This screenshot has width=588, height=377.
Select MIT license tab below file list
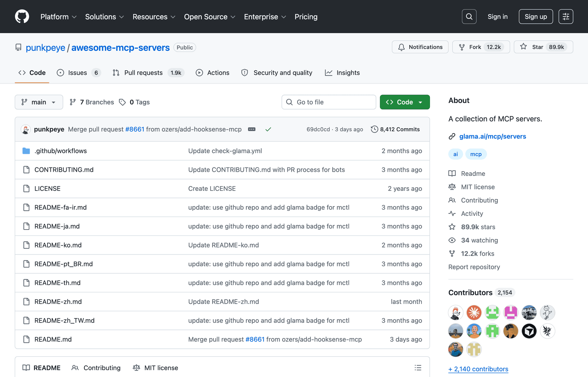click(155, 368)
